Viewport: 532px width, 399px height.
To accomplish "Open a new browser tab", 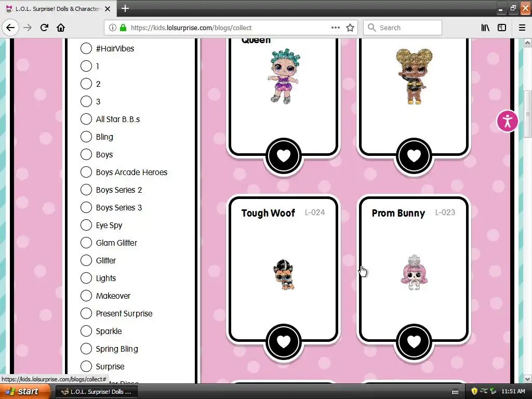I will tap(125, 8).
